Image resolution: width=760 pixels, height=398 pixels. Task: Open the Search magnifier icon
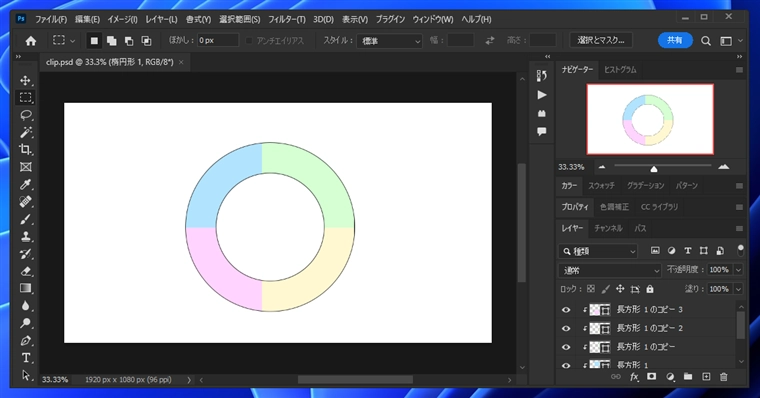[x=706, y=41]
